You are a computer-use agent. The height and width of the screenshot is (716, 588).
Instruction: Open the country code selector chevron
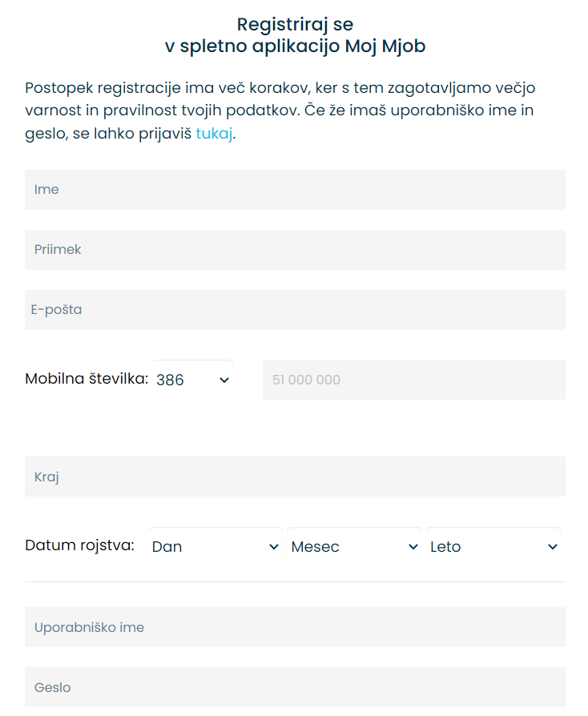(223, 379)
